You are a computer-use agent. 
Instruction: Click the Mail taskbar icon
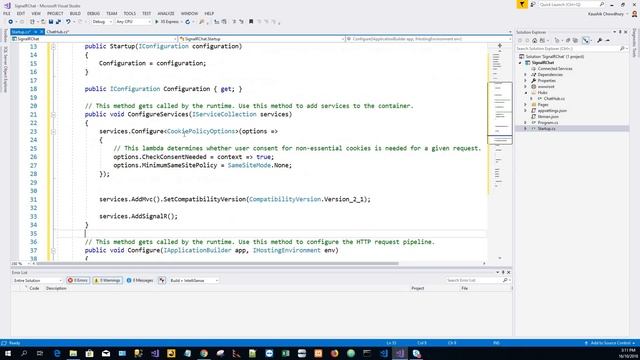point(106,353)
